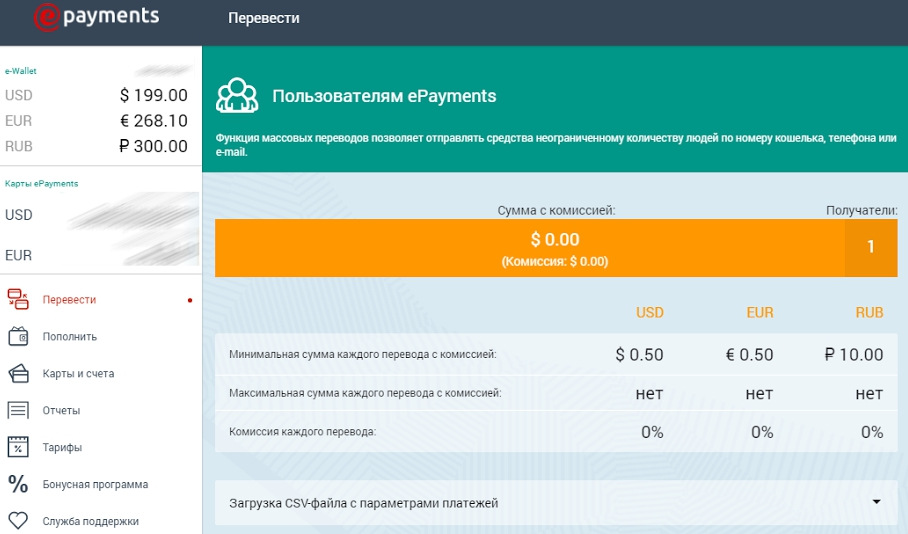The image size is (908, 534).
Task: Click the percent icon for Бонусная программа
Action: (18, 484)
